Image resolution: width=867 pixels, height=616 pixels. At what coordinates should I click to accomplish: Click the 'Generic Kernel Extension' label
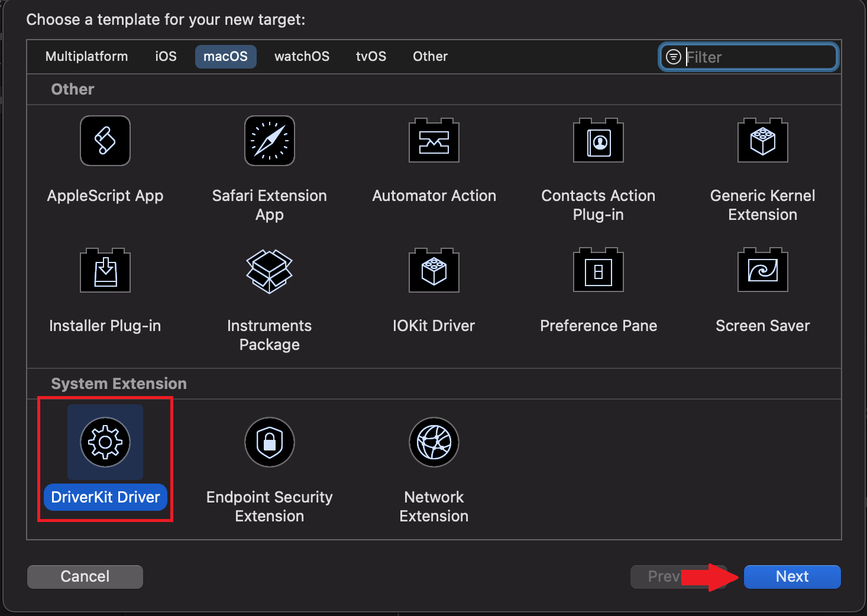(x=763, y=205)
